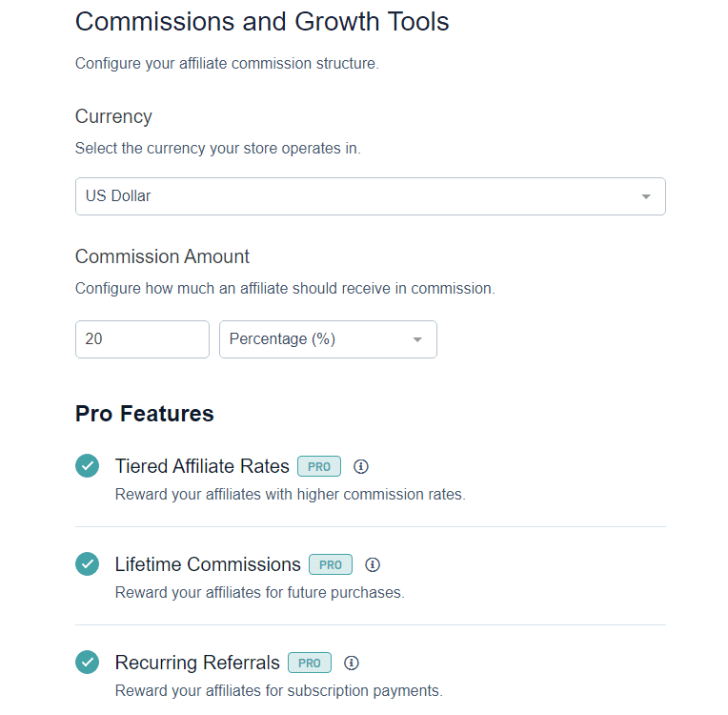728x715 pixels.
Task: Toggle Recurring Referrals checkmark
Action: point(88,662)
